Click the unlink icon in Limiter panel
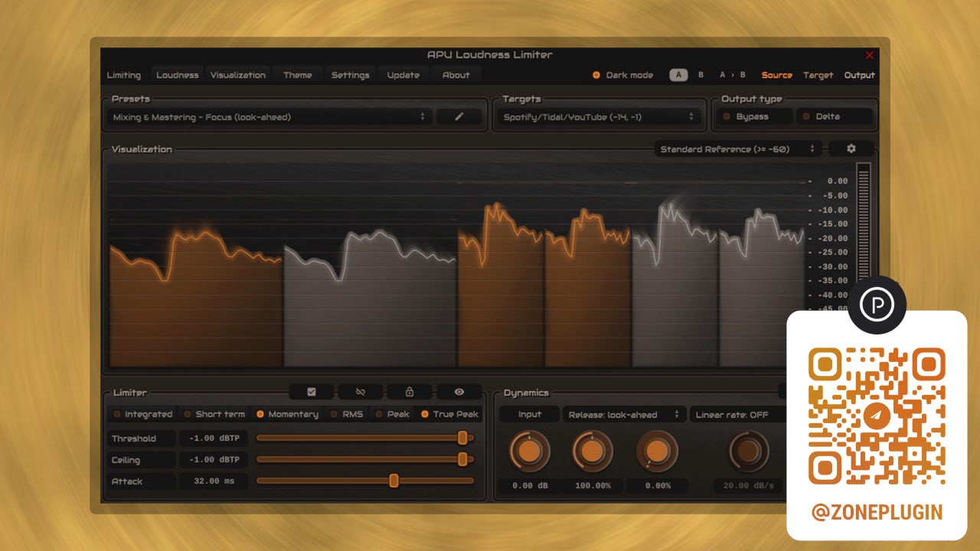980x551 pixels. point(361,392)
